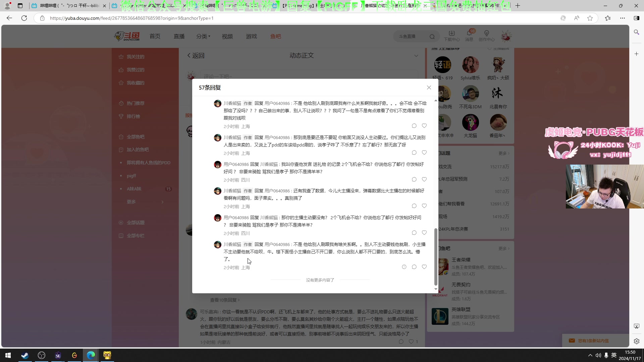Image resolution: width=644 pixels, height=362 pixels.
Task: Add page to favorites with star icon
Action: tap(590, 18)
